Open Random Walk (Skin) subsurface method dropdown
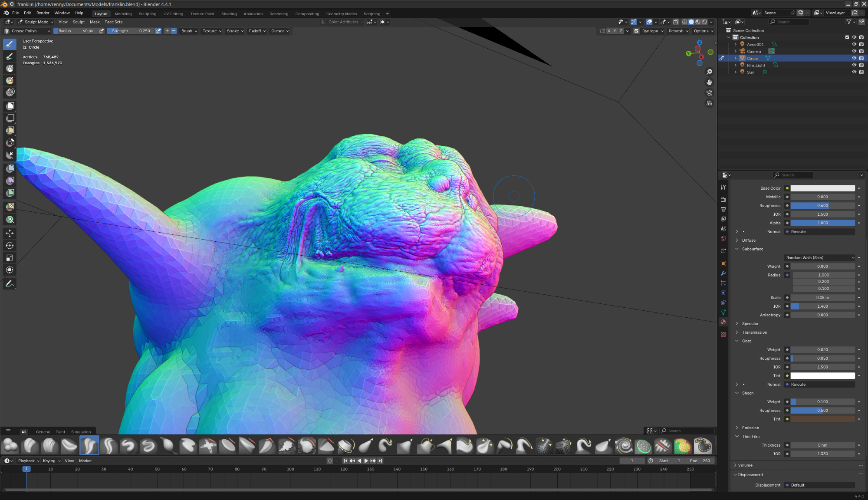Viewport: 868px width, 500px height. 819,257
